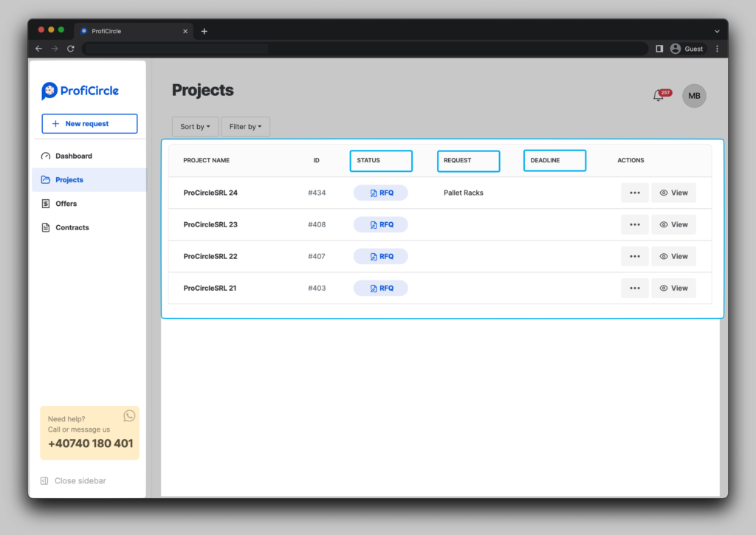Open the Dashboard sidebar item
Image resolution: width=756 pixels, height=535 pixels.
[x=89, y=156]
